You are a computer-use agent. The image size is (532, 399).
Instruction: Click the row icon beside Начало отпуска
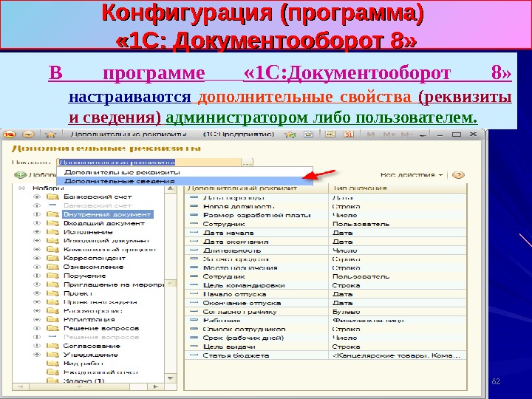pos(194,294)
